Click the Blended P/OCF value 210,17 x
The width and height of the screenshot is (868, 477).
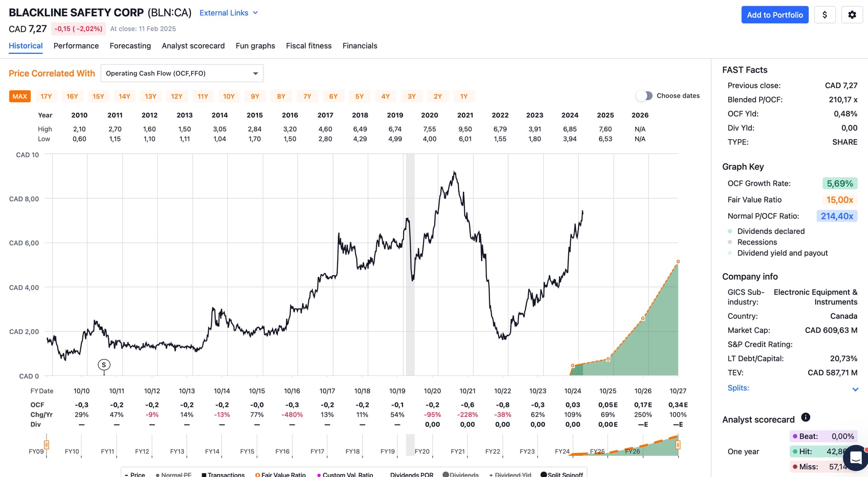(843, 99)
